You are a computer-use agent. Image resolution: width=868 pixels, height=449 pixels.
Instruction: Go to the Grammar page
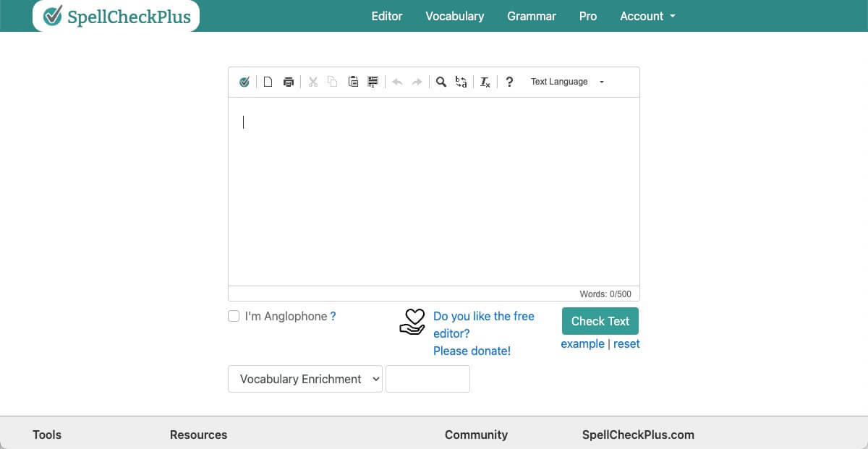(532, 16)
